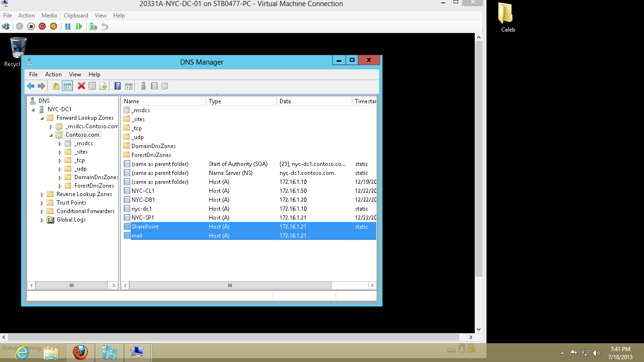
Task: Open DNS Manager Action menu
Action: point(53,74)
